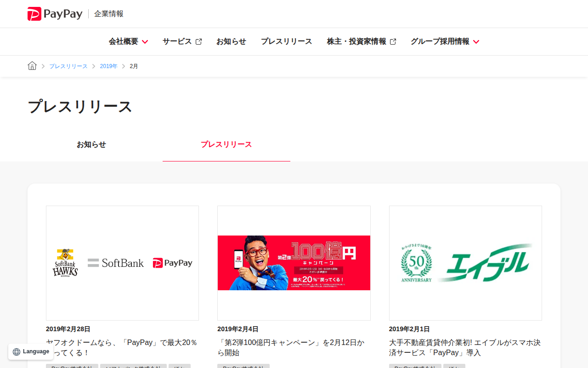Open サービス in the navigation
The image size is (588, 368).
(177, 41)
